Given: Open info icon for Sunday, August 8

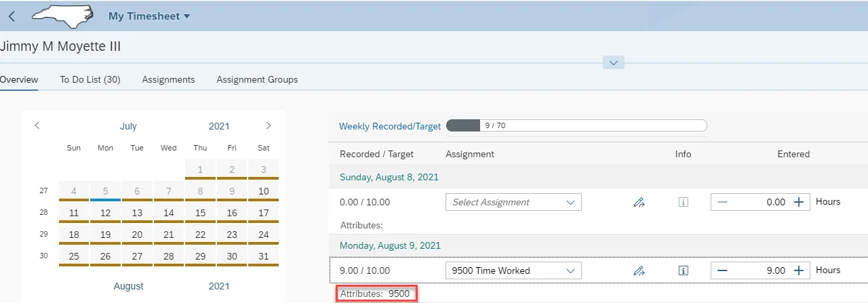Looking at the screenshot, I should pyautogui.click(x=684, y=202).
